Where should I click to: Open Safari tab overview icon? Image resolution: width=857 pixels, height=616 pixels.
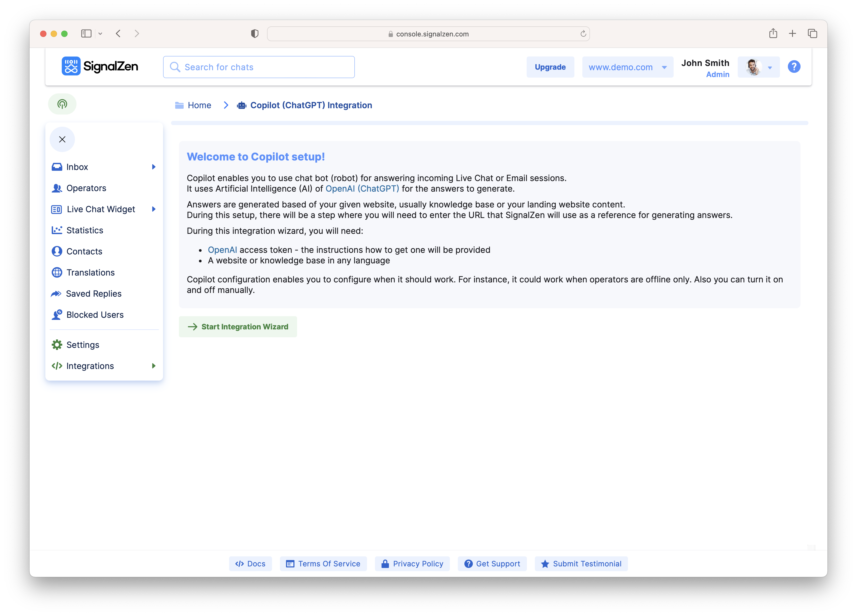[812, 34]
